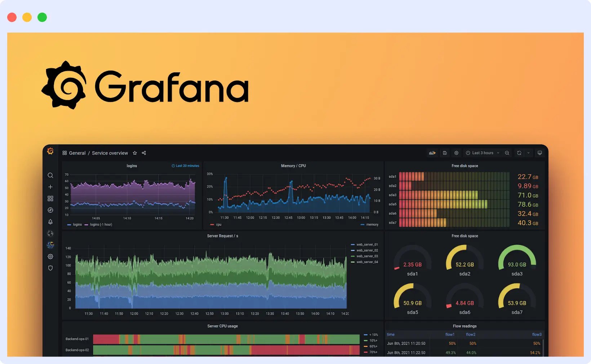Open the Dashboards icon in sidebar
This screenshot has width=591, height=364.
(50, 198)
